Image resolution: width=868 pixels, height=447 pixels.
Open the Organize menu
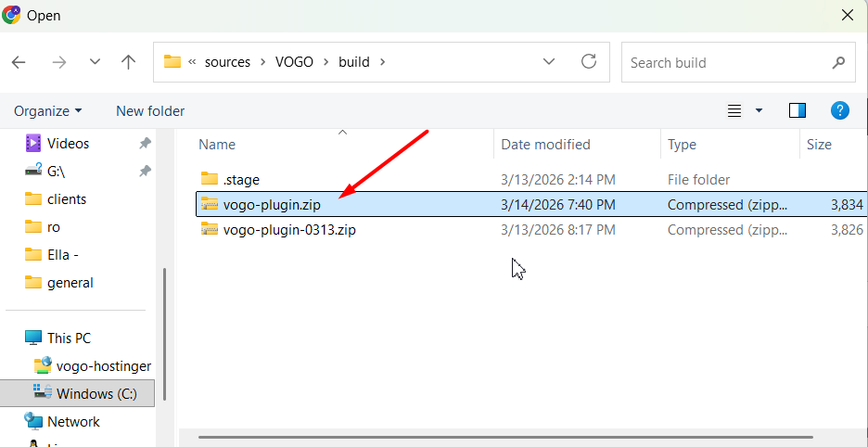[x=47, y=110]
